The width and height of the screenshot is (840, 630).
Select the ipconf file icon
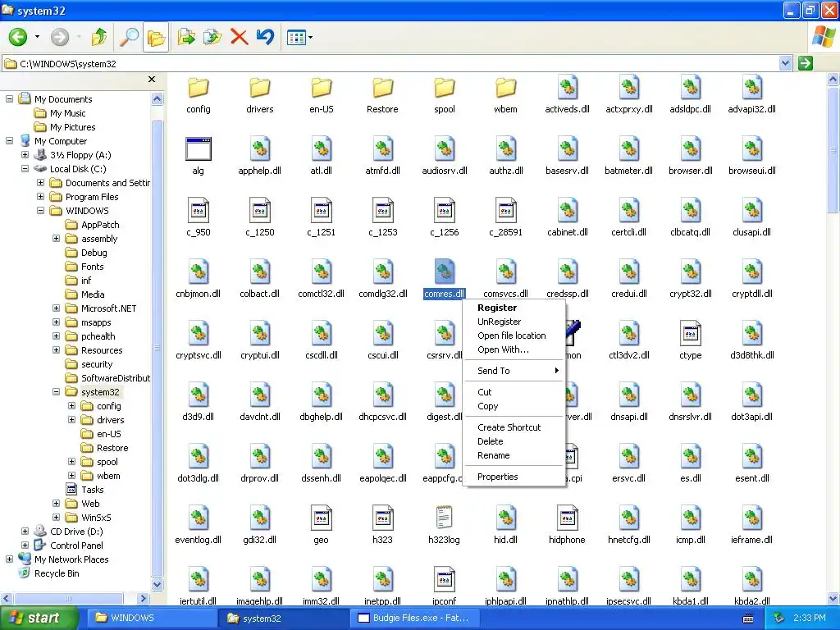(x=444, y=580)
